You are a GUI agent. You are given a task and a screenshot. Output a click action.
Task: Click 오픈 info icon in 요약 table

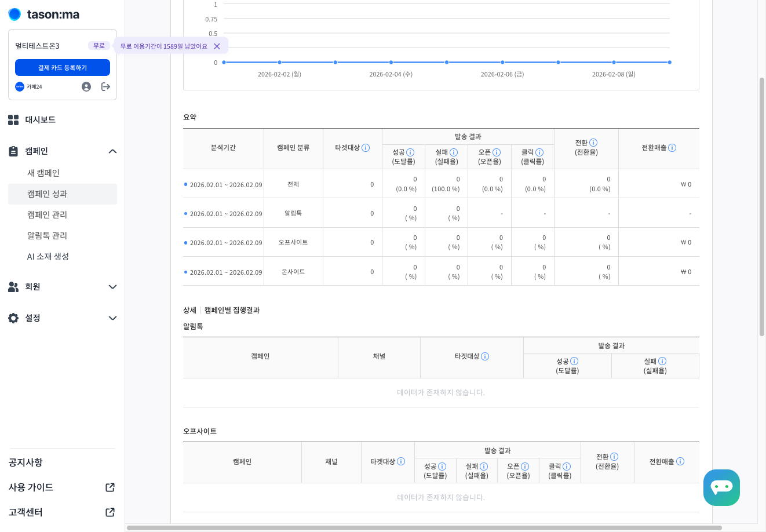coord(497,152)
